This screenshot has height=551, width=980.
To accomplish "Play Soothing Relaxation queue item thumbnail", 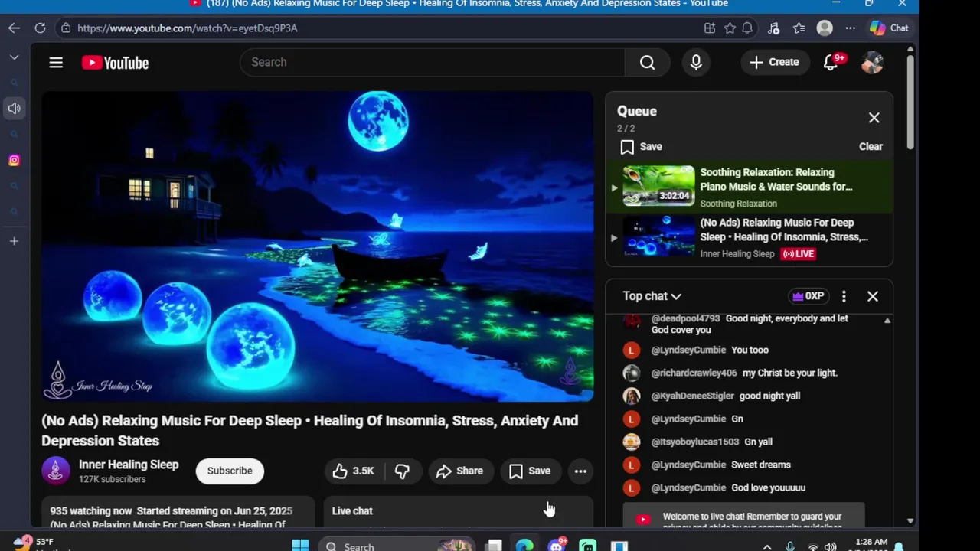I will pyautogui.click(x=658, y=186).
